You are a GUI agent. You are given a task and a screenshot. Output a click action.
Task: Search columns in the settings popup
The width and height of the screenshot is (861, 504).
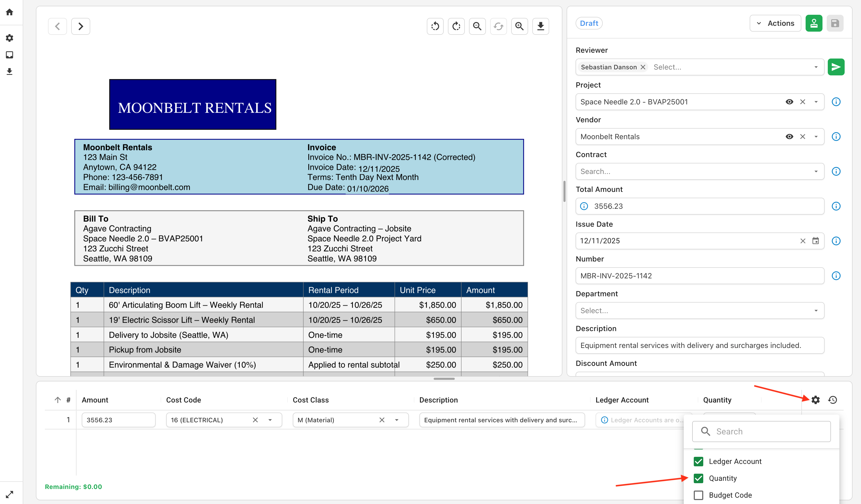click(761, 432)
